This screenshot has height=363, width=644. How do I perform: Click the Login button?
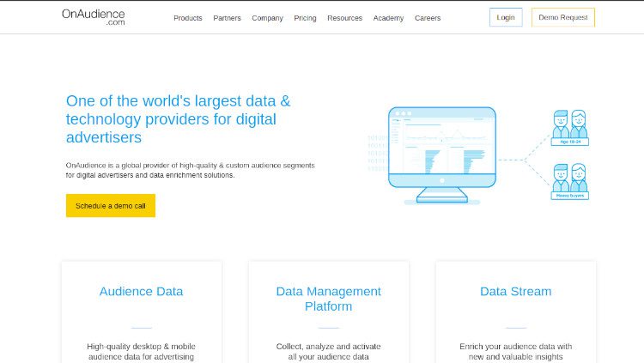pyautogui.click(x=506, y=17)
